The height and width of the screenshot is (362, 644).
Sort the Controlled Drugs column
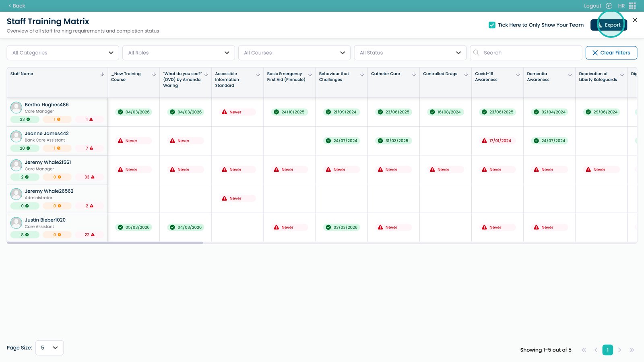466,74
